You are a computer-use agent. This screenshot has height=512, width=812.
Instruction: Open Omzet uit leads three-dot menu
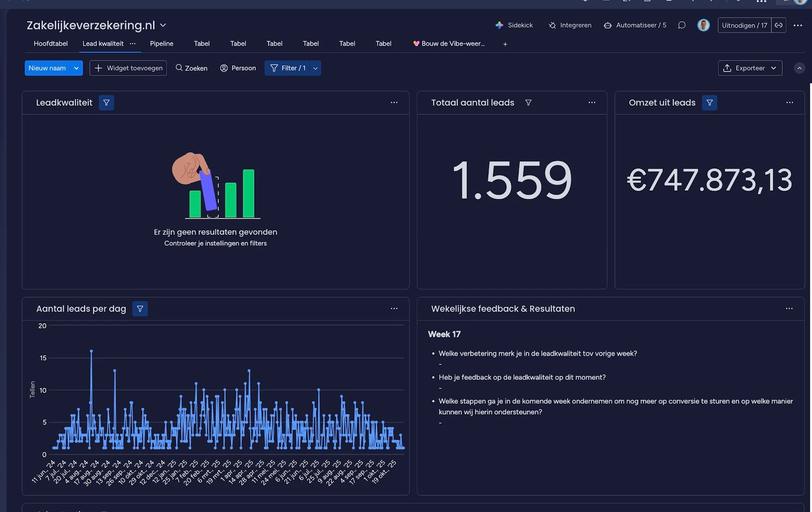[790, 103]
